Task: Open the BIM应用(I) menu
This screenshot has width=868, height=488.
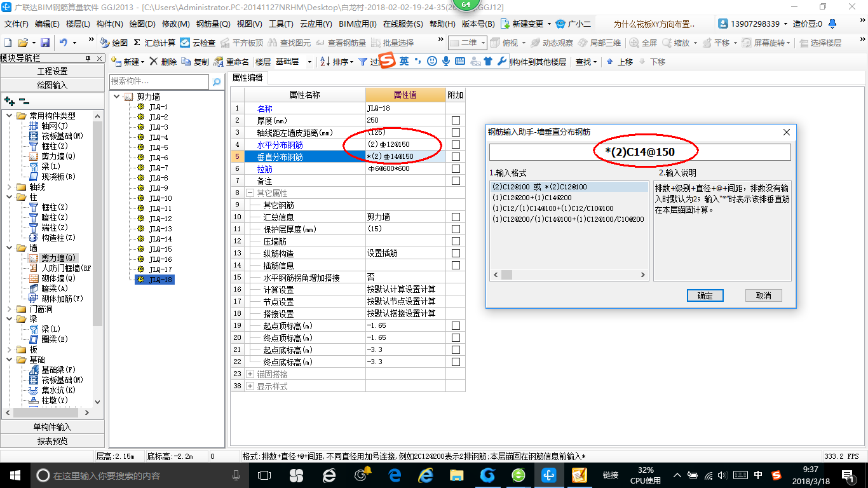Action: [358, 24]
